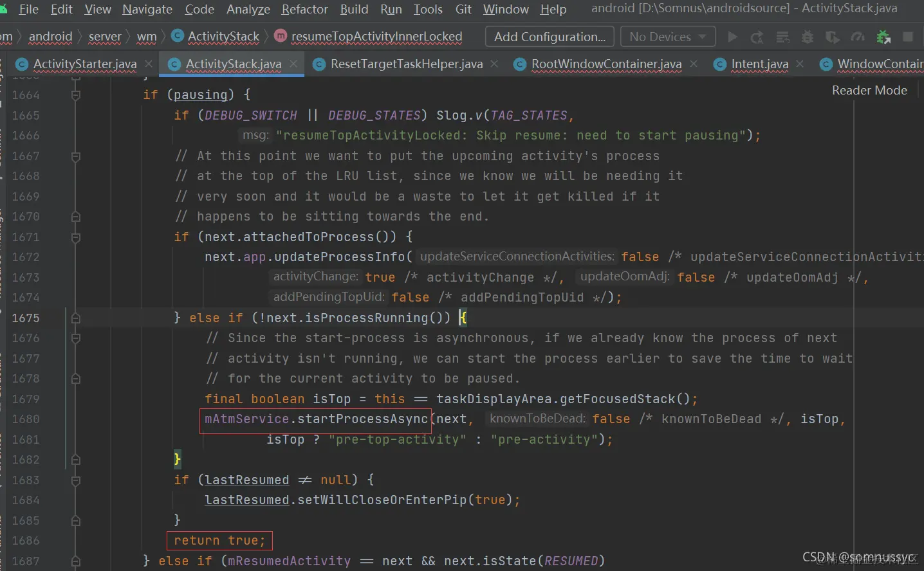
Task: Close the RootWindowContainer.java tab
Action: click(x=694, y=64)
